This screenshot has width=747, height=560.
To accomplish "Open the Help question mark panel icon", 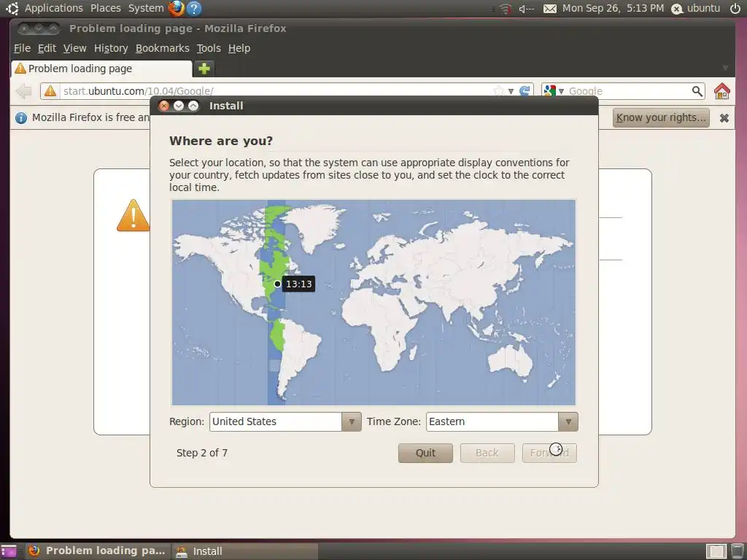I will (194, 8).
